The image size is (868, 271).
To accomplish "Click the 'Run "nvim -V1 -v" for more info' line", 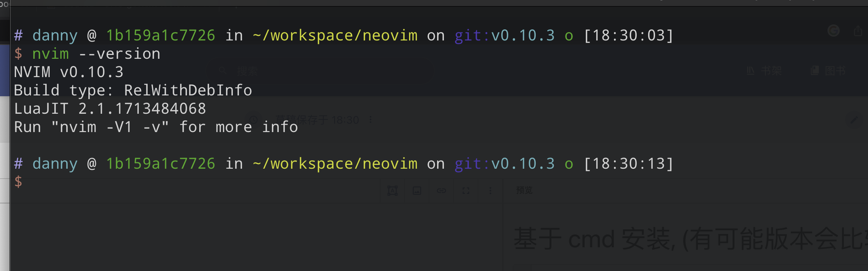I will click(x=156, y=127).
